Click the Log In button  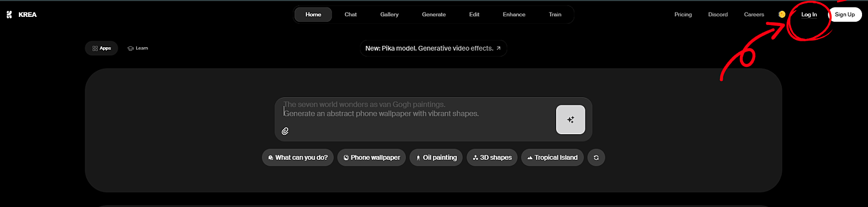click(x=809, y=15)
